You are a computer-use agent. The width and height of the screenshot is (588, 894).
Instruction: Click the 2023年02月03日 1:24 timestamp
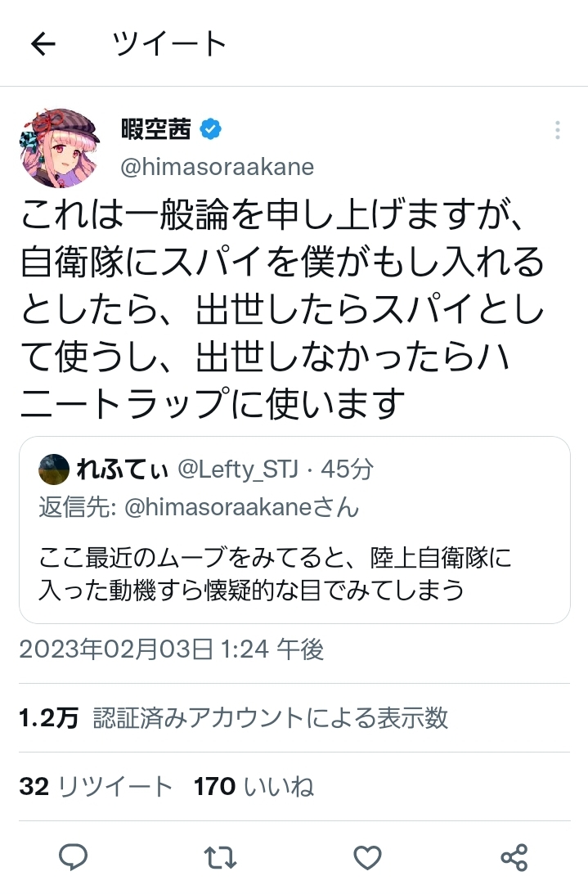[x=172, y=649]
